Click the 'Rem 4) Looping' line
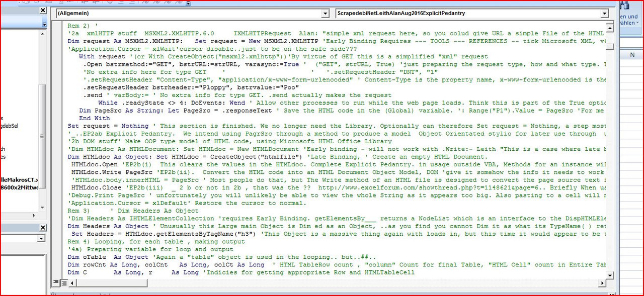The width and height of the screenshot is (644, 296). (x=156, y=242)
